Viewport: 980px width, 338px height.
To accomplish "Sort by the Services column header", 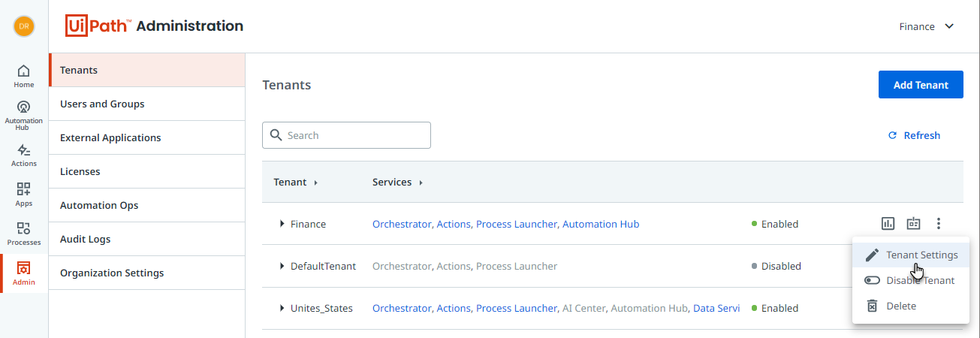I will [397, 182].
